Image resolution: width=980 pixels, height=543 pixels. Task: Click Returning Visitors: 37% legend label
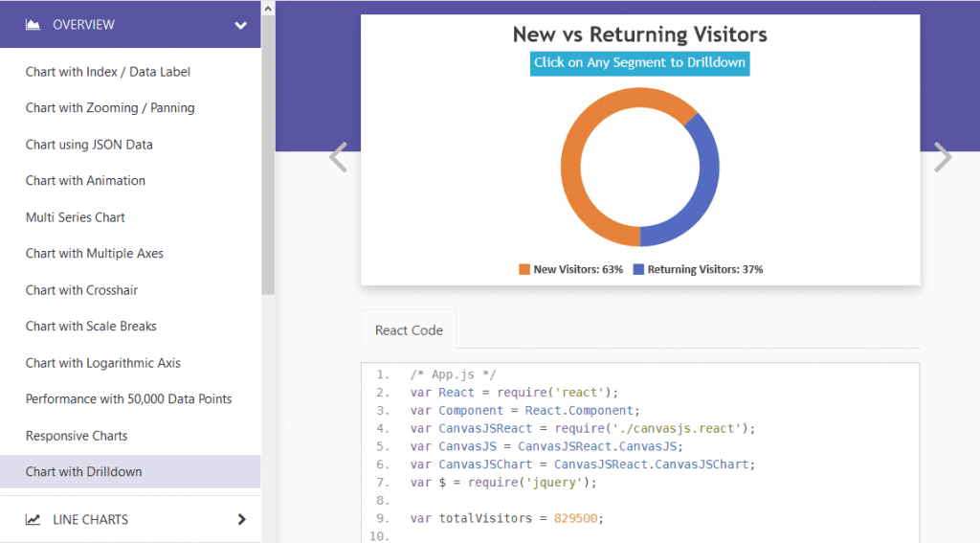[x=705, y=270]
